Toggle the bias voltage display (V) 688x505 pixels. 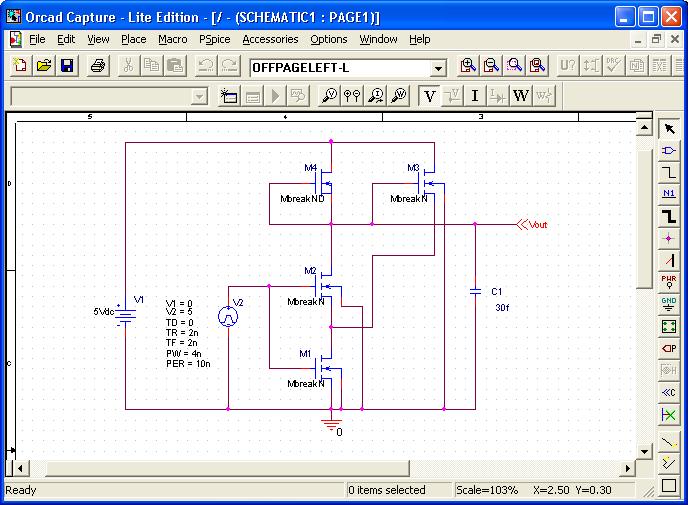(430, 96)
